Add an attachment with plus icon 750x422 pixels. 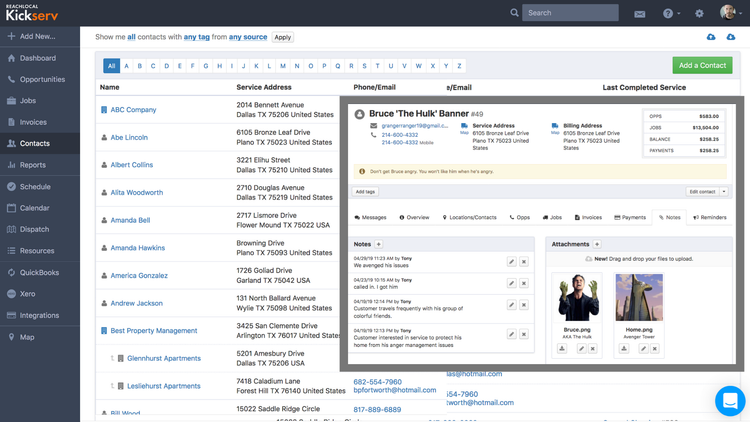[597, 244]
